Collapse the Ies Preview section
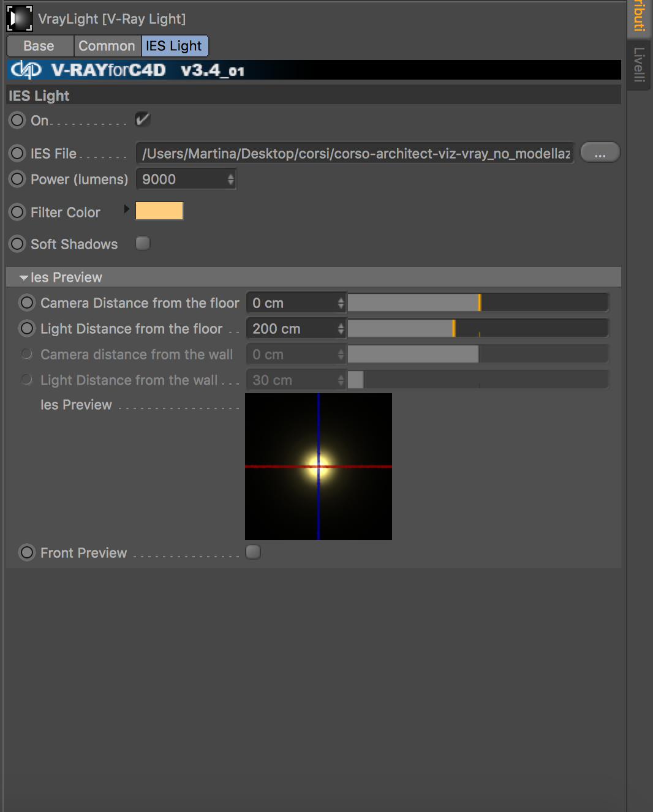 23,277
